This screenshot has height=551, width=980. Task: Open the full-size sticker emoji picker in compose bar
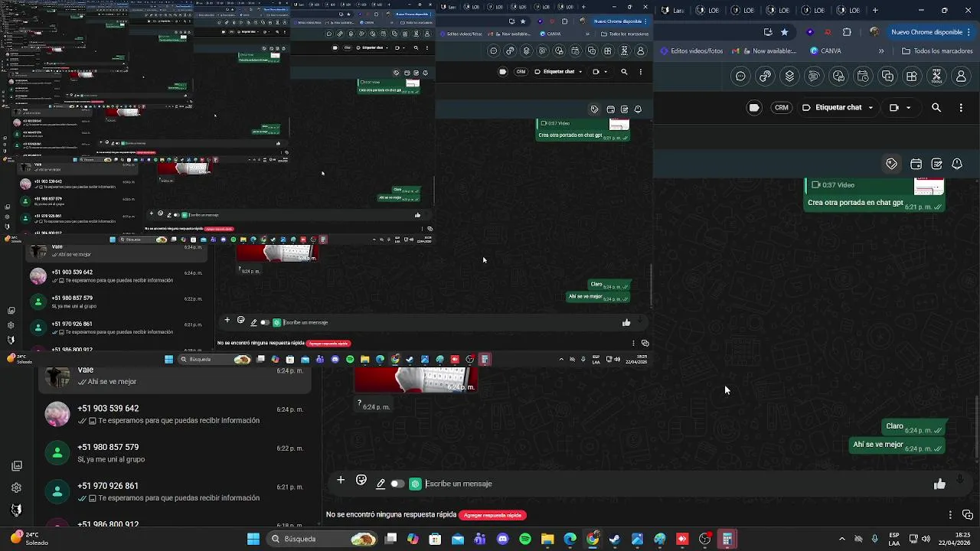click(361, 481)
